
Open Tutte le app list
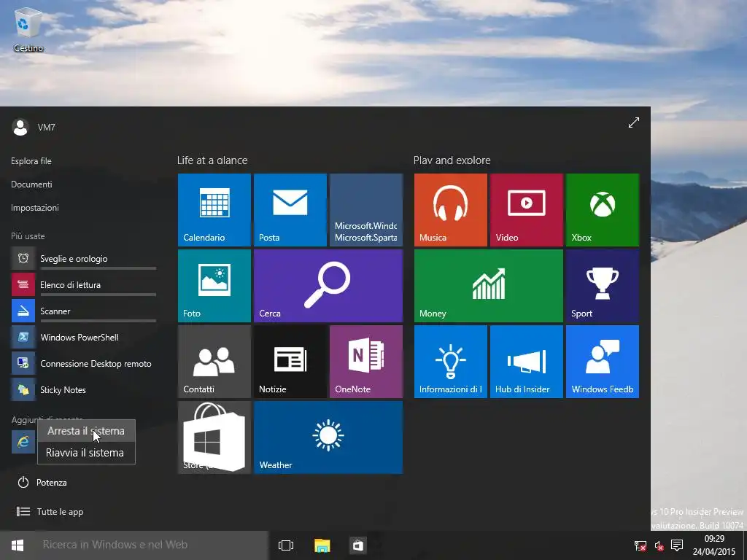coord(50,512)
